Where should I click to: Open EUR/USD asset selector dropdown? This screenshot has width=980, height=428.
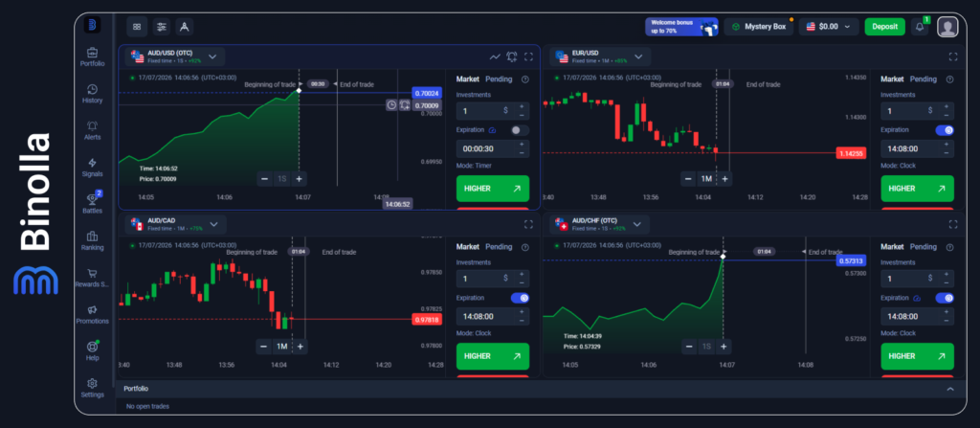click(x=600, y=56)
